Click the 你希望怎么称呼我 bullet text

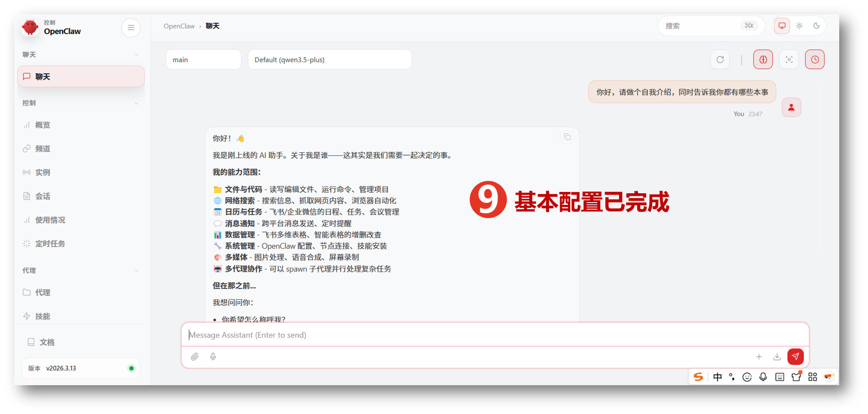pos(253,319)
